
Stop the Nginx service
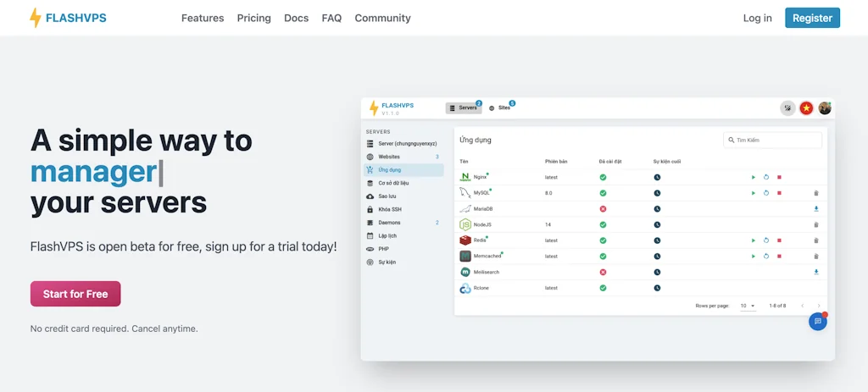pos(779,178)
